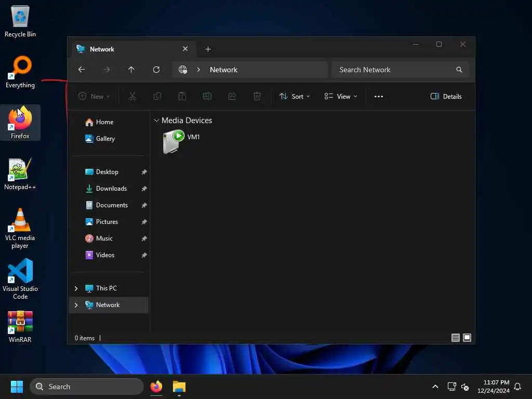Click the network status tray icon
This screenshot has height=399, width=532.
click(x=451, y=387)
